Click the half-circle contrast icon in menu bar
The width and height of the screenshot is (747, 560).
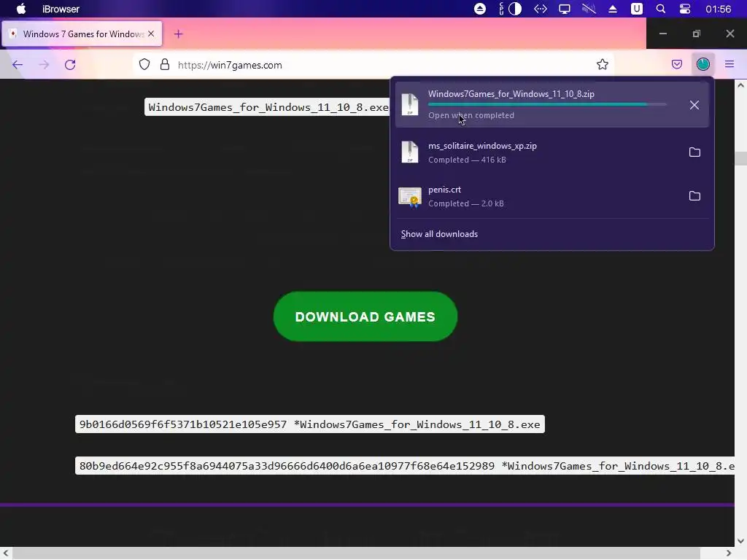point(515,9)
